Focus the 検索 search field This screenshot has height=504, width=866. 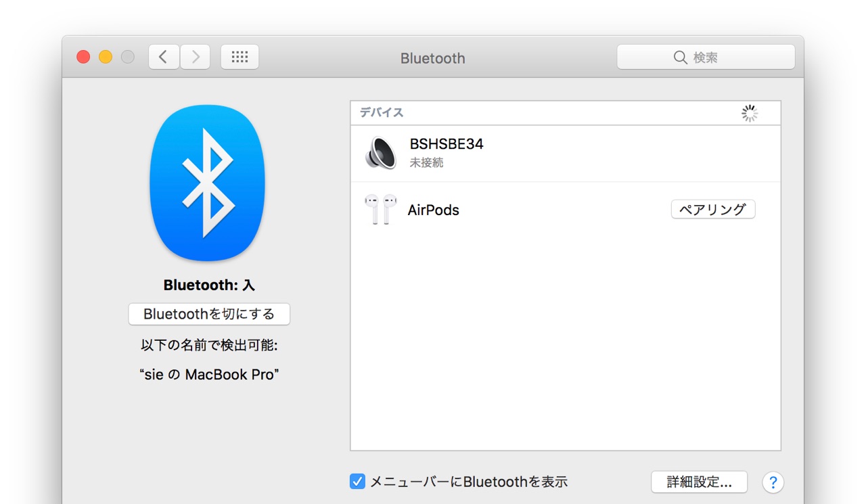click(x=717, y=58)
